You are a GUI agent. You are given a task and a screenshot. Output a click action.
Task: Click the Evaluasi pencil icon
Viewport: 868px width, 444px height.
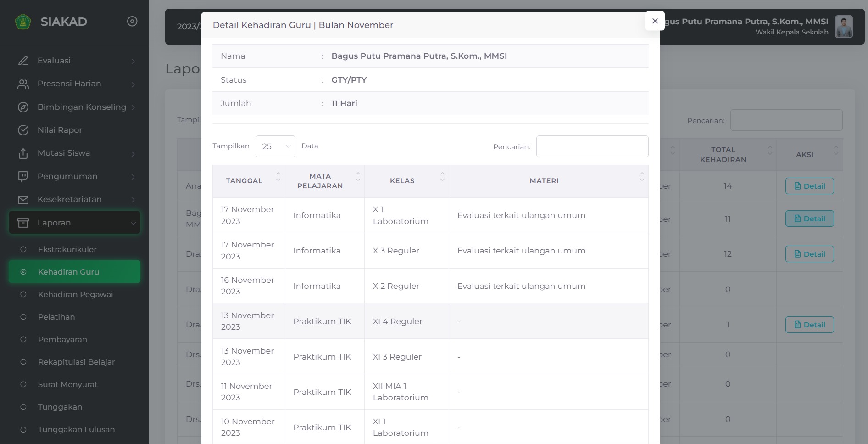point(23,61)
